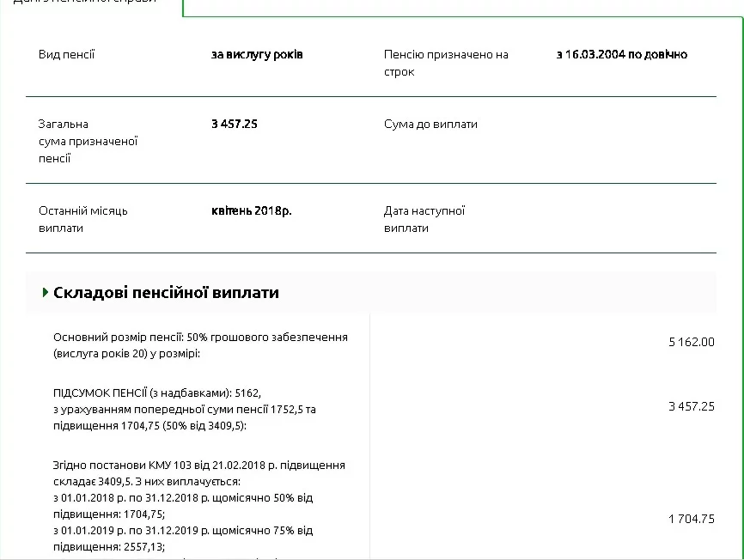The height and width of the screenshot is (560, 744).
Task: Select the ПІДСУМОК ПЕНСІЇ description text
Action: [185, 409]
